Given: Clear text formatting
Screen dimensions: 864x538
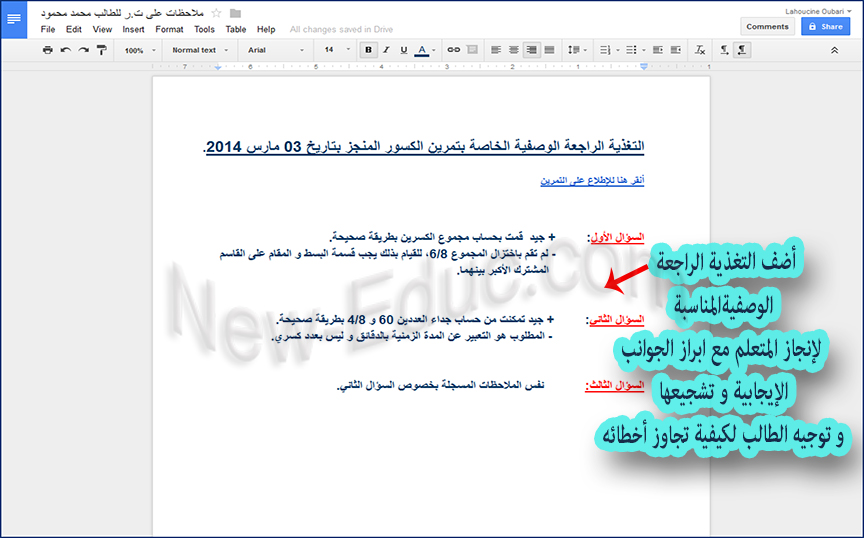Looking at the screenshot, I should (x=700, y=50).
